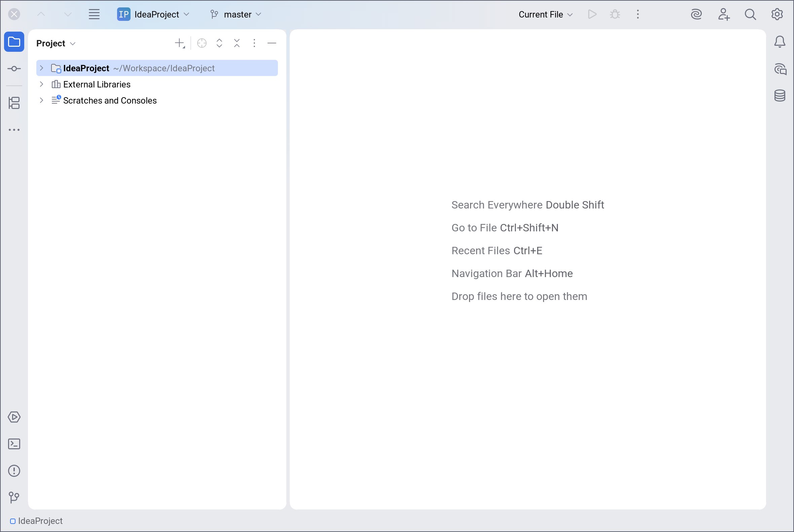
Task: Open the Services tool window
Action: (x=14, y=417)
